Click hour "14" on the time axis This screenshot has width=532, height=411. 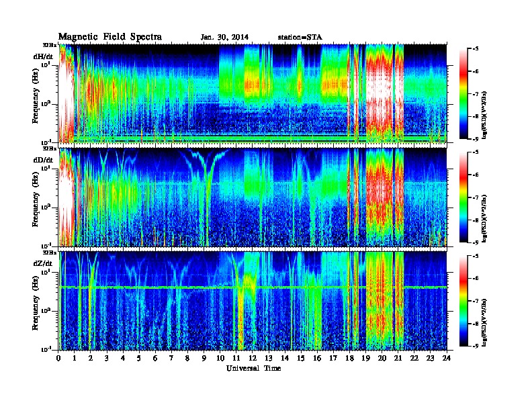point(285,358)
